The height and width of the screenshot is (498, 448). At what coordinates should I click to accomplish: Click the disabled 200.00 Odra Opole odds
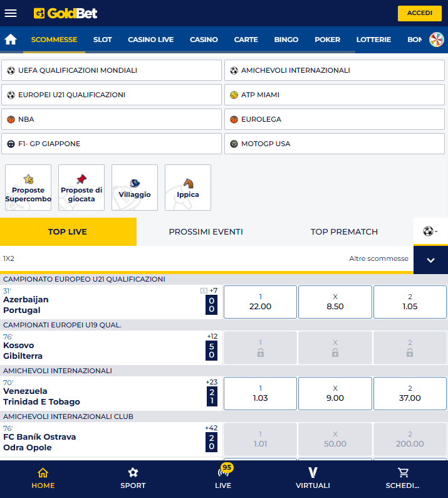pyautogui.click(x=410, y=439)
